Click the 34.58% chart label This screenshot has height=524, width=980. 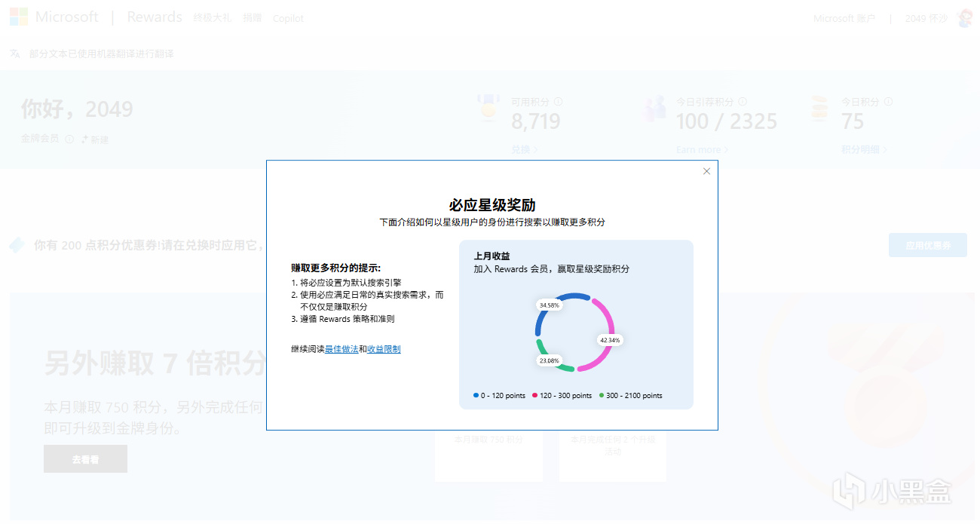click(x=549, y=305)
